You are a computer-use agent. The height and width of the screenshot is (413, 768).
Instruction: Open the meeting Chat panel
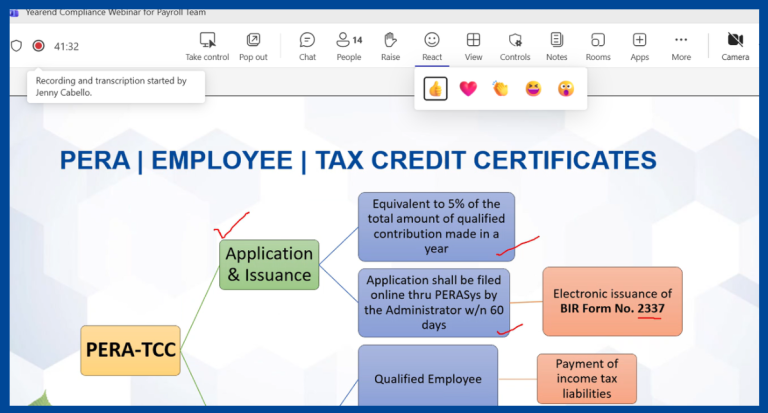[307, 45]
